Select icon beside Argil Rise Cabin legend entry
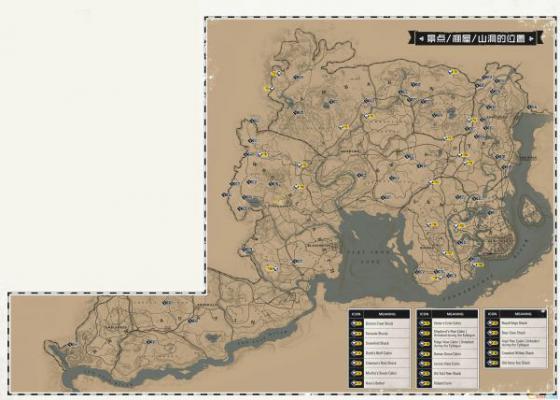The image size is (560, 400). (x=493, y=343)
